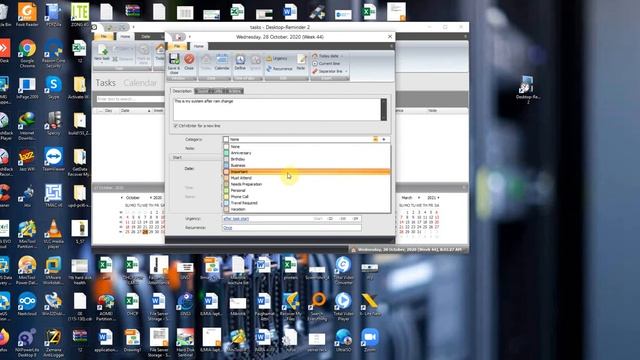Open InPage 2009 desktop shortcut
The width and height of the screenshot is (640, 360).
(27, 88)
